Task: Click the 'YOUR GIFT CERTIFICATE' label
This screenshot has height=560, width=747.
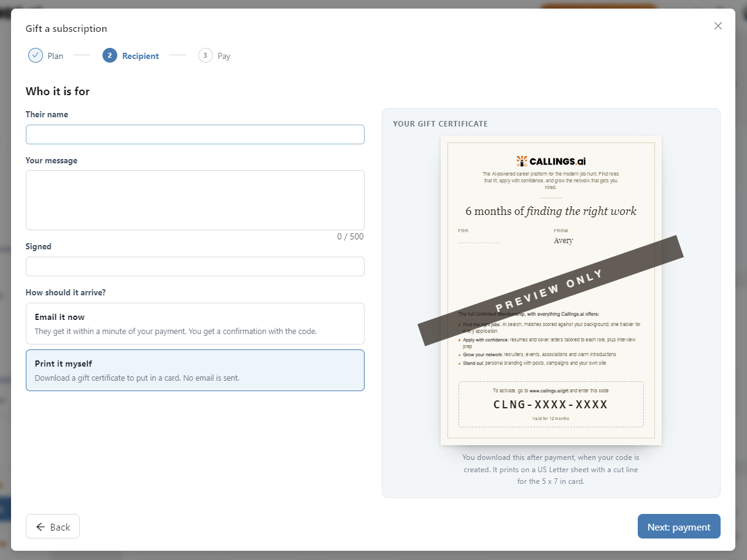Action: click(x=440, y=123)
